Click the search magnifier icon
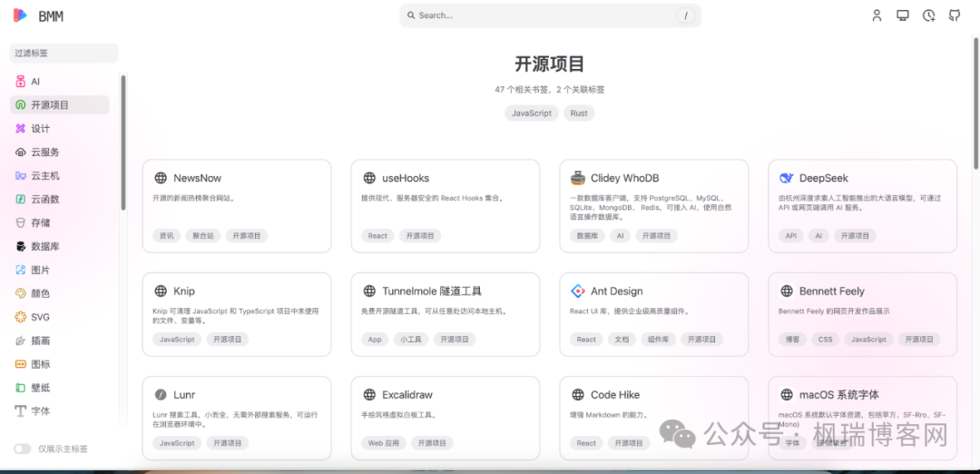 411,15
